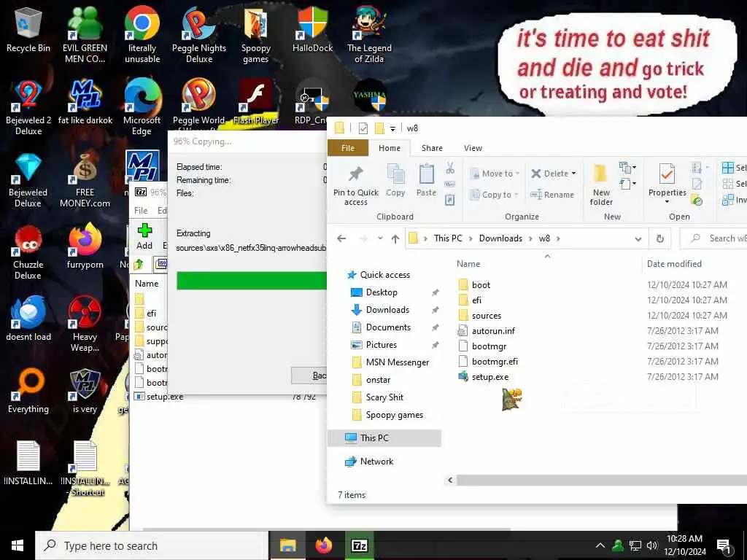Click the Windows Start button

(x=18, y=545)
